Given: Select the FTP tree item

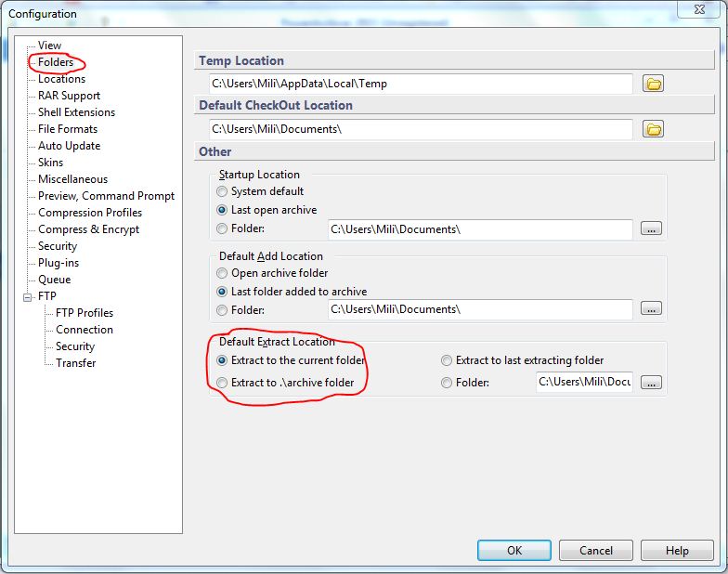Looking at the screenshot, I should pos(46,296).
